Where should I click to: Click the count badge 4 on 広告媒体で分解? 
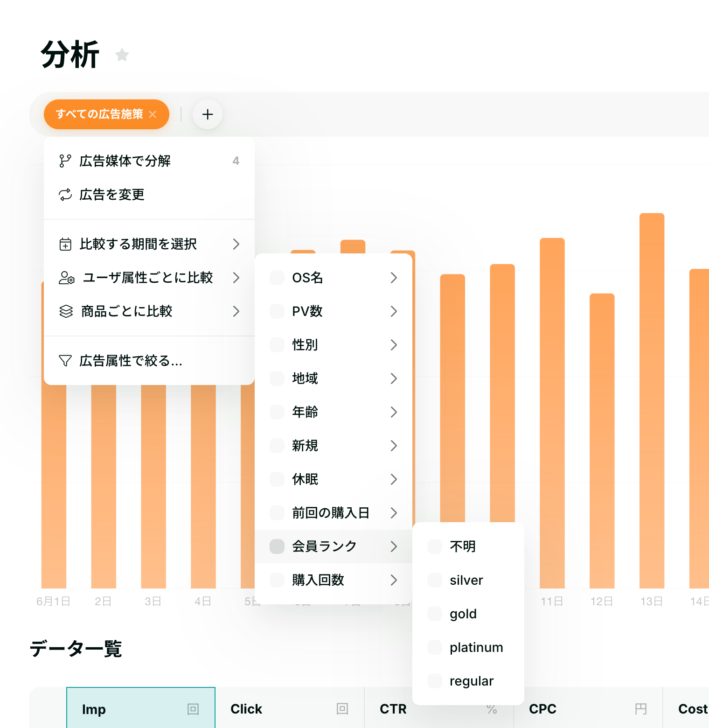pyautogui.click(x=236, y=161)
